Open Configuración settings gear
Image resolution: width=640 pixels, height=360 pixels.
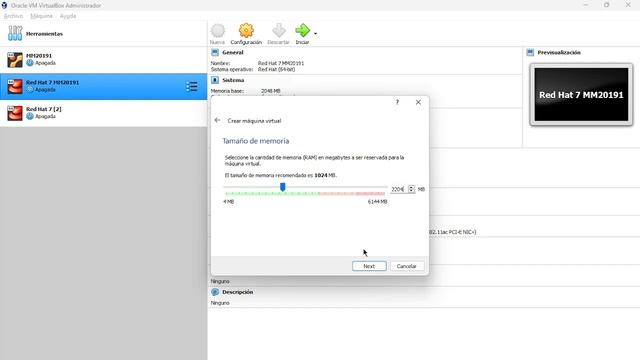[246, 34]
